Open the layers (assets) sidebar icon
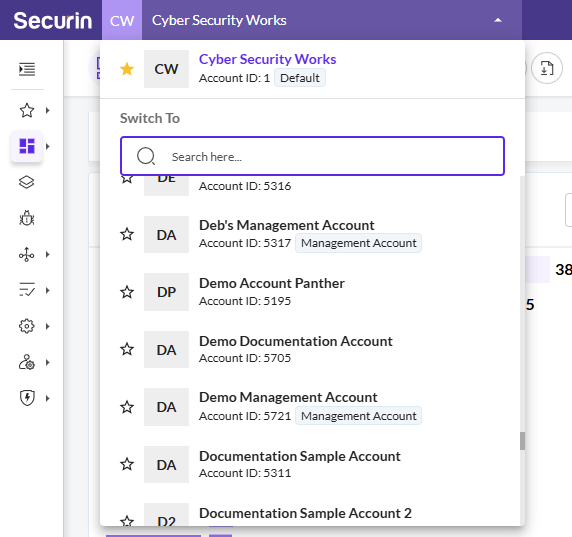Screen dimensions: 572x537 [x=27, y=182]
